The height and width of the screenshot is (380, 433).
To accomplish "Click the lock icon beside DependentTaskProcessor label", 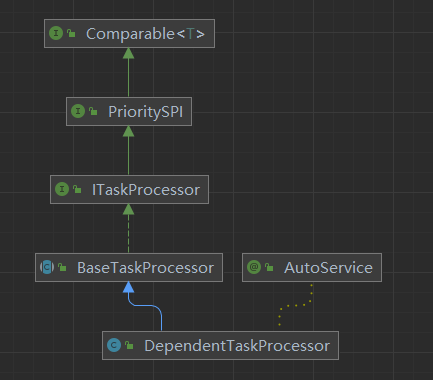I will pos(129,345).
